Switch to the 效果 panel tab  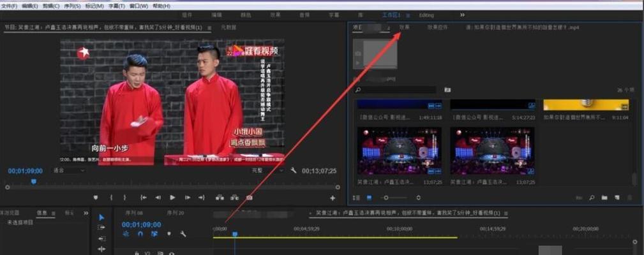405,27
